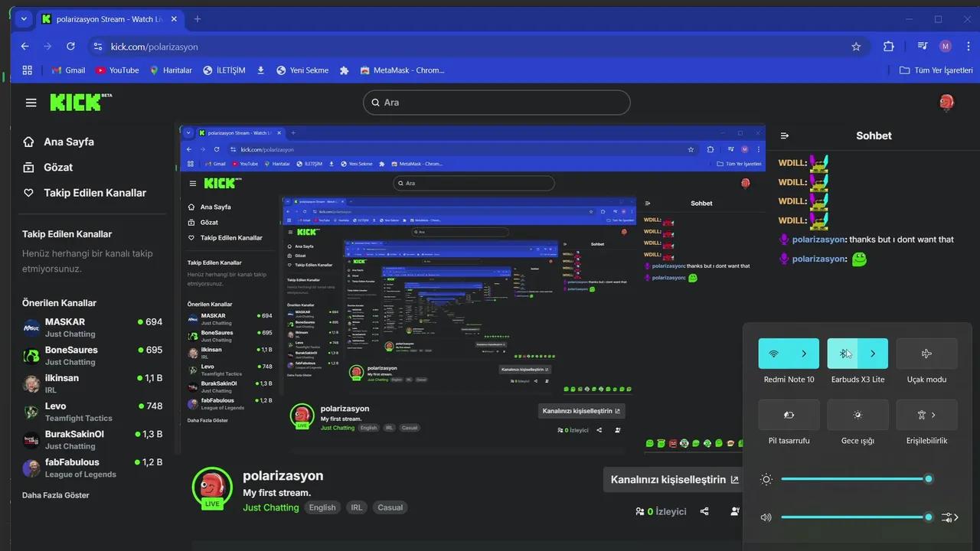Show more channels with Daha Fazla Göster
This screenshot has width=980, height=551.
[x=56, y=495]
